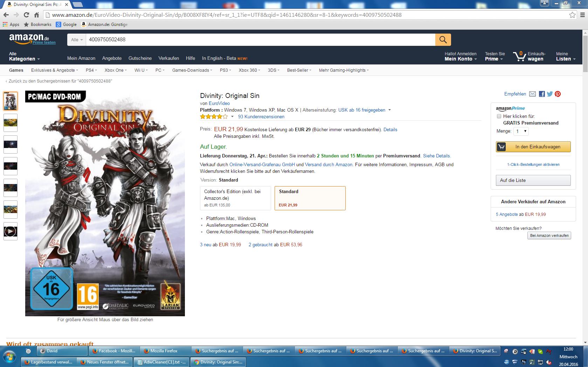This screenshot has height=367, width=588.
Task: Open the Xbox One games menu
Action: click(116, 70)
